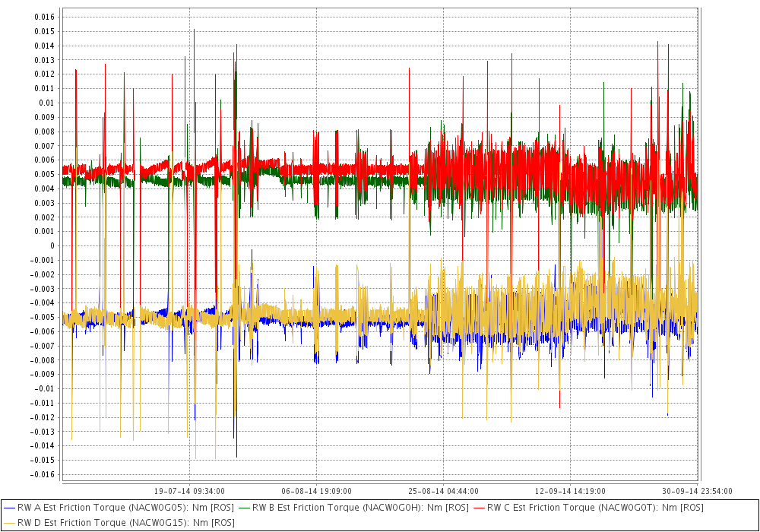760x532 pixels.
Task: Click y-axis value 0.016
Action: click(x=45, y=17)
